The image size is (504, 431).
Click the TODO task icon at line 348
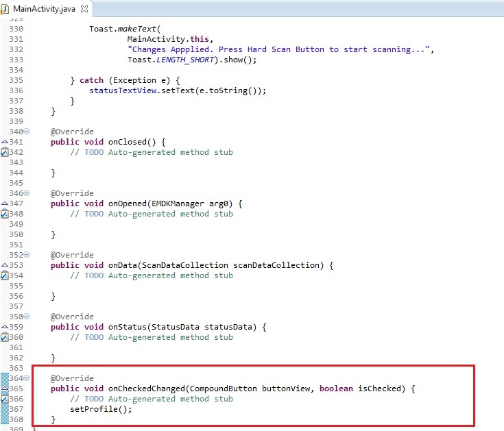coord(4,214)
